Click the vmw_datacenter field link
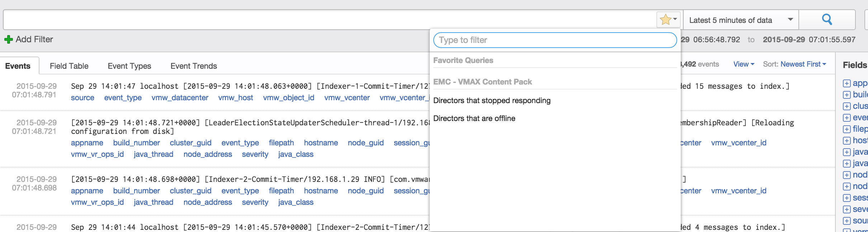Screen dimensions: 868x232 180,98
